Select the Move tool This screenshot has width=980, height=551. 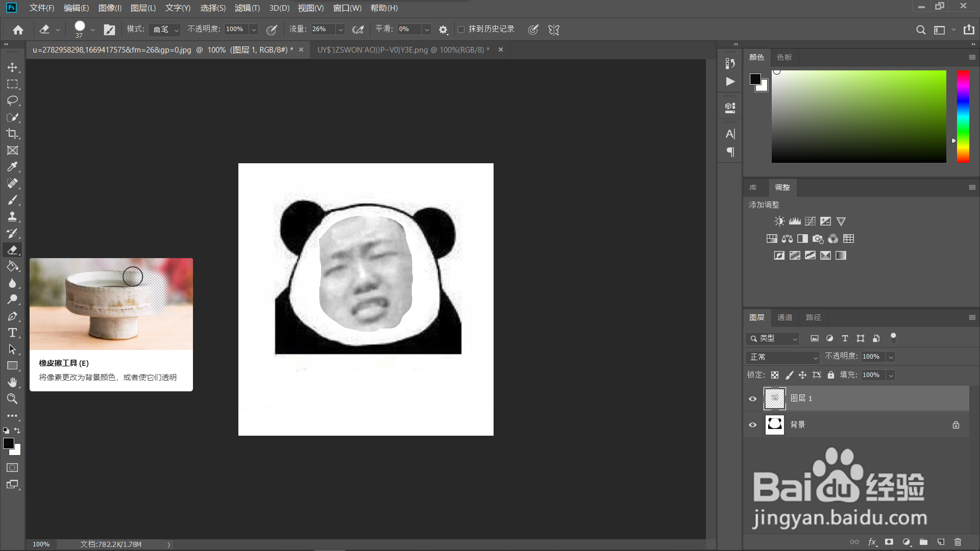pos(12,67)
